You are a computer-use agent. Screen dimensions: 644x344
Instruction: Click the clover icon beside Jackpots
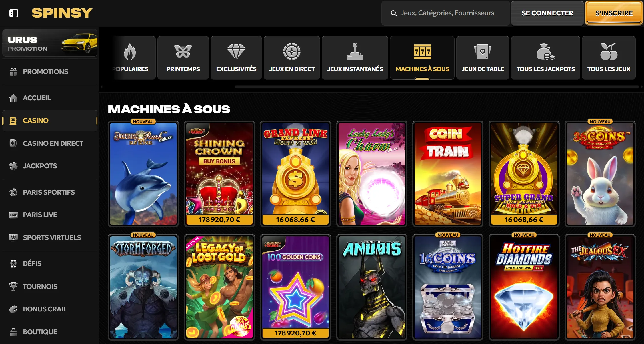point(13,166)
